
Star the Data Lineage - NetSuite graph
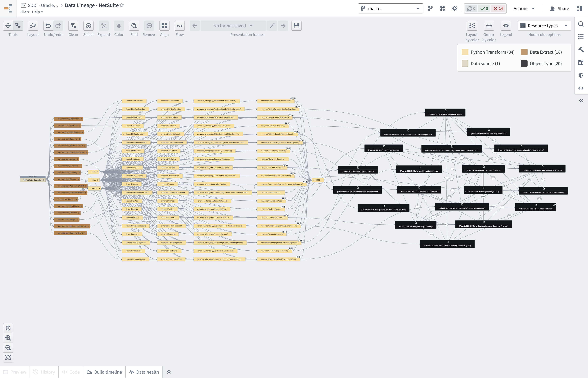[x=122, y=5]
